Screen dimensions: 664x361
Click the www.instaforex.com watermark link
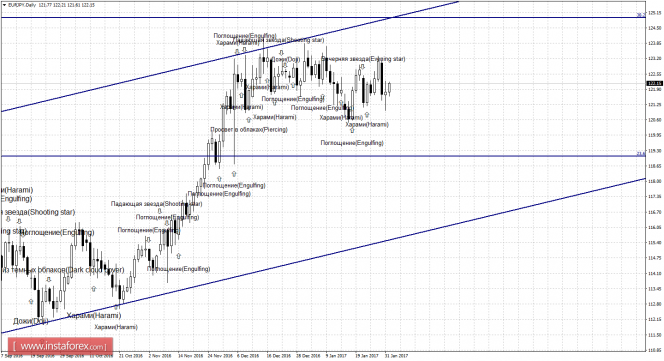coord(61,346)
